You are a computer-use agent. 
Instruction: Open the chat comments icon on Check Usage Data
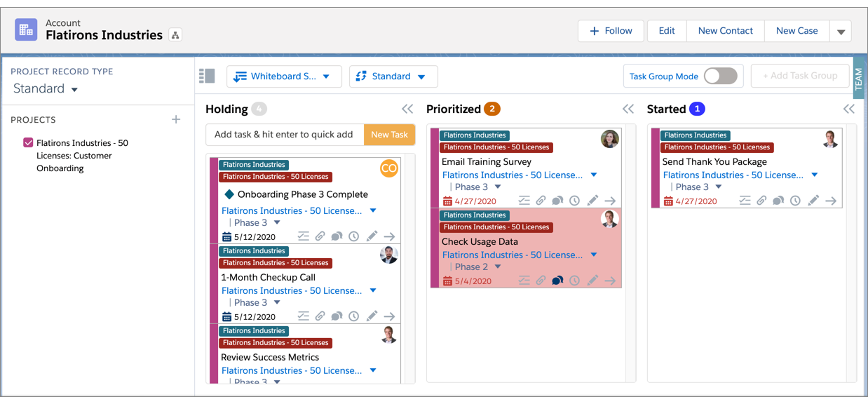tap(557, 280)
